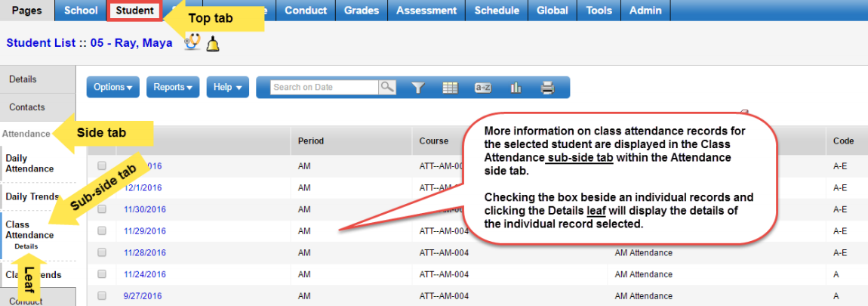Tick the checkbox for 11/29/2016 record
The height and width of the screenshot is (306, 868).
[102, 230]
